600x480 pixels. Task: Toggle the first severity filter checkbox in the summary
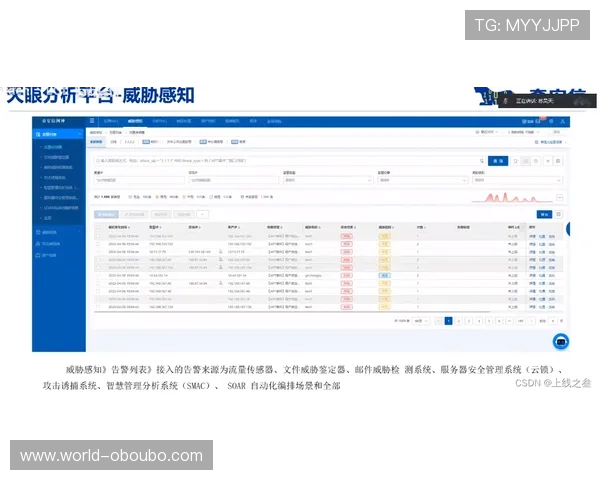[130, 197]
